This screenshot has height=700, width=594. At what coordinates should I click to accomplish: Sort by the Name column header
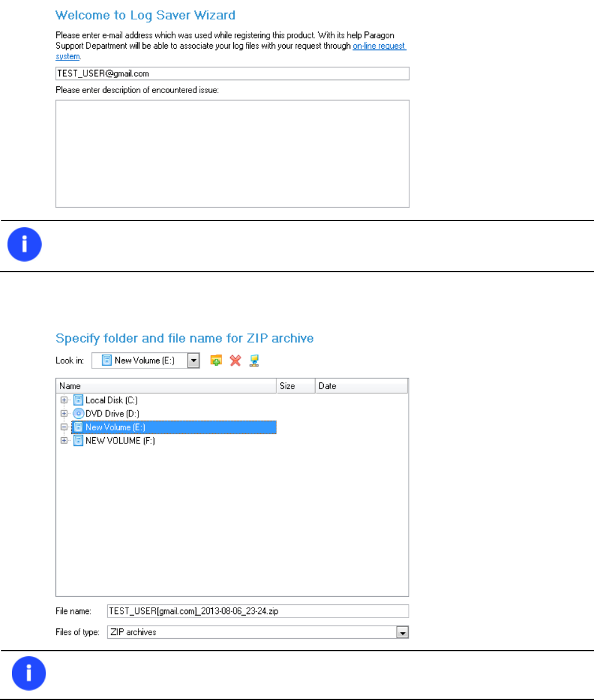(x=166, y=386)
